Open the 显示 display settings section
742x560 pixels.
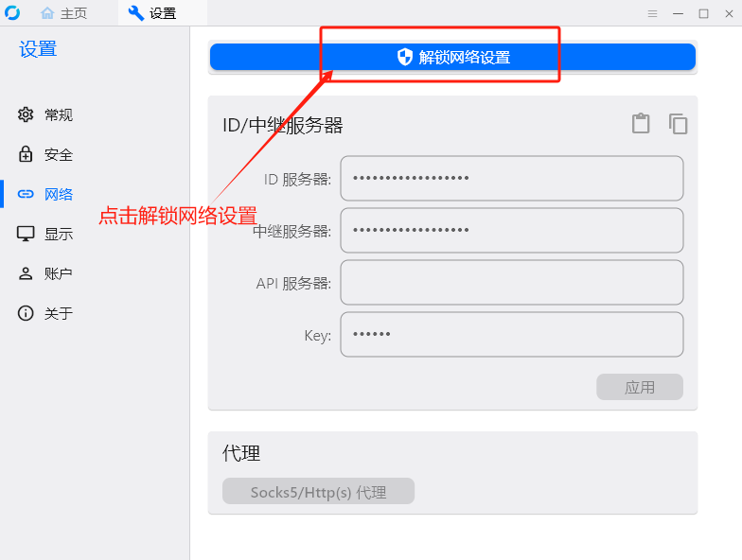coord(45,235)
